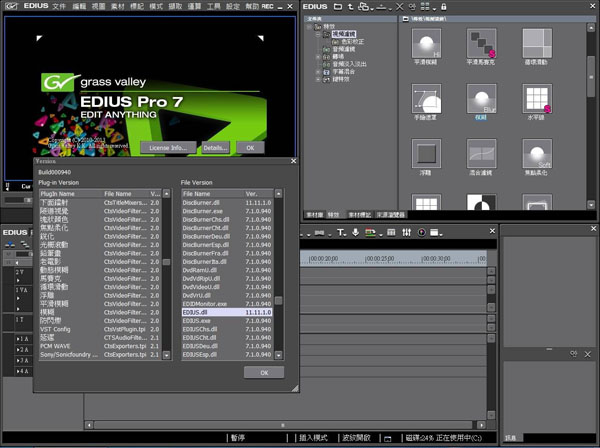Image resolution: width=600 pixels, height=448 pixels.
Task: Click the PlugIn Name column header
Action: click(x=71, y=194)
